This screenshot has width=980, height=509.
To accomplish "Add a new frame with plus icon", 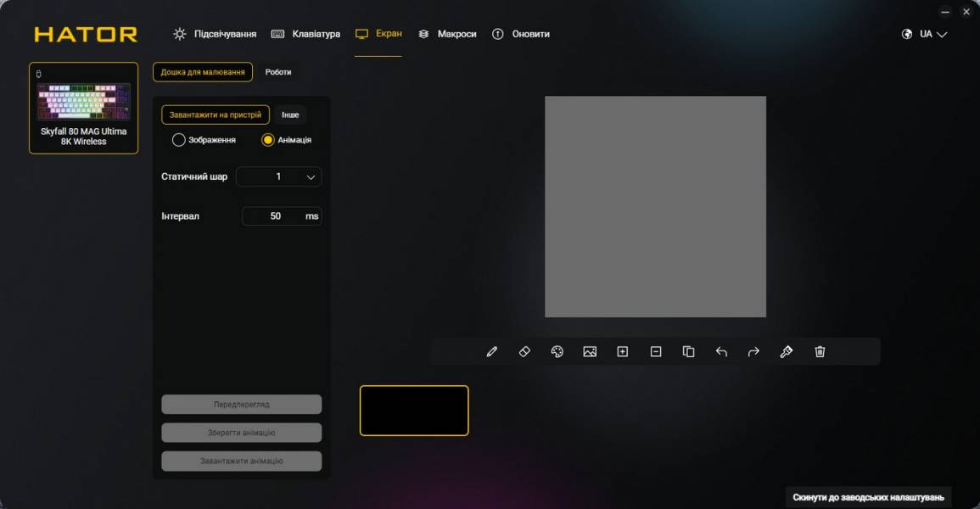I will [623, 351].
